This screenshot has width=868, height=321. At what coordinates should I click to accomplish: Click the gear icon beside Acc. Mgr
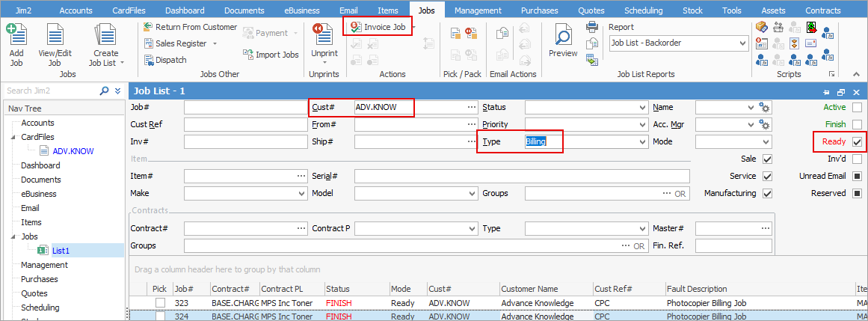point(765,125)
